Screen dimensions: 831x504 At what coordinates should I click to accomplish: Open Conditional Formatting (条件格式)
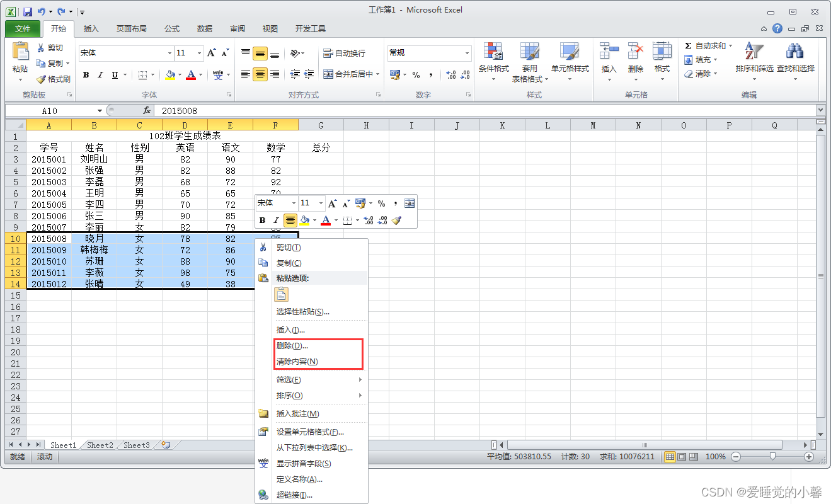click(493, 63)
